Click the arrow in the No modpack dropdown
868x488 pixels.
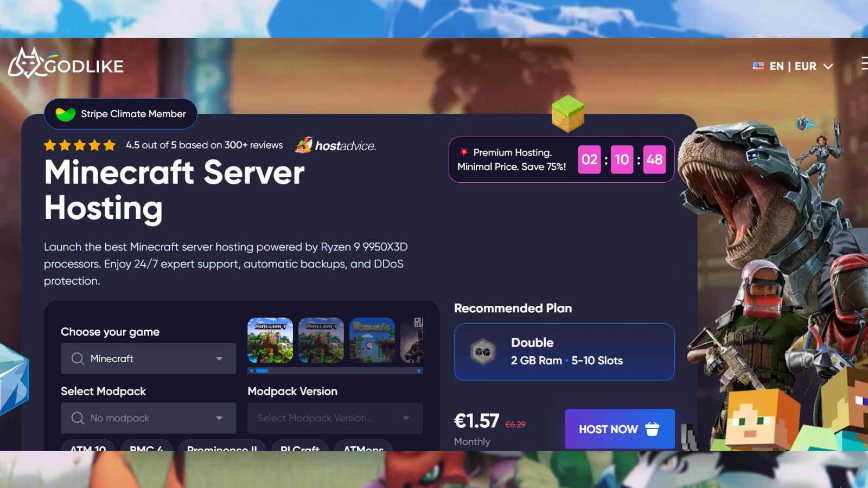point(219,418)
